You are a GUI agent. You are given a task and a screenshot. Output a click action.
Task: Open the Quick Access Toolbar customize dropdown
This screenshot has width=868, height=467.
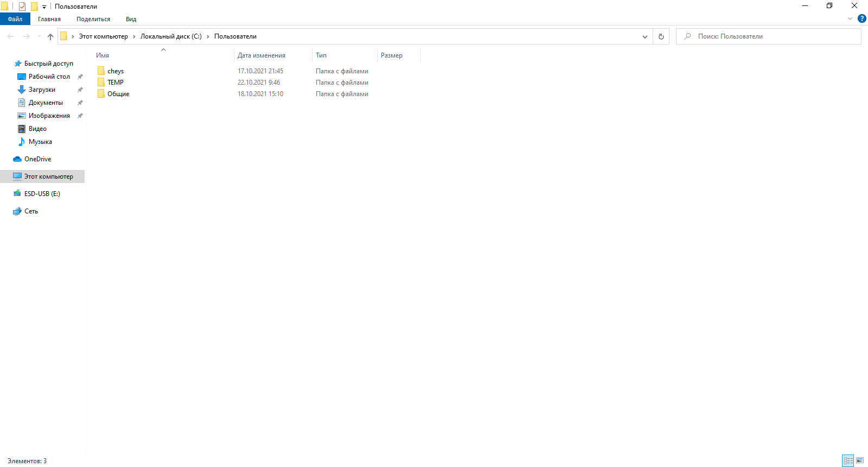44,7
